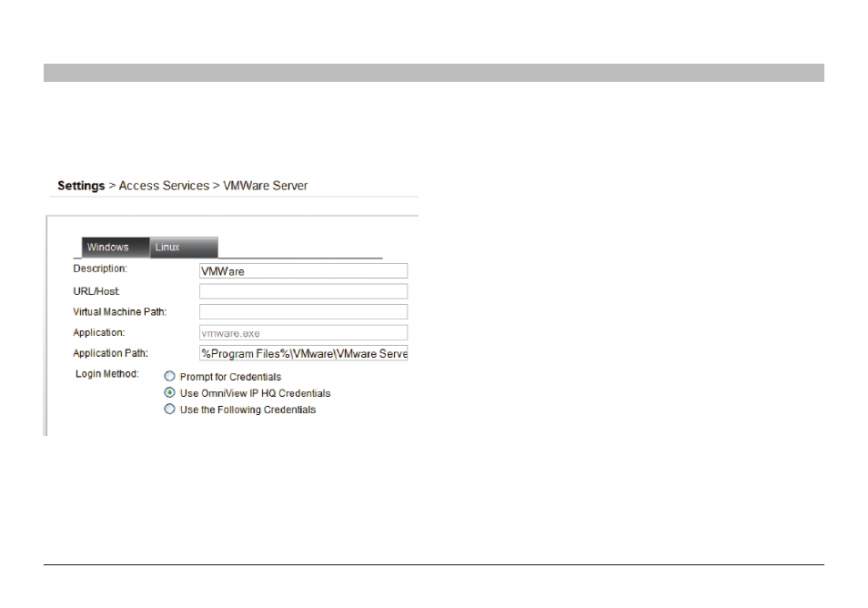The image size is (868, 608).
Task: Click Settings in the breadcrumb
Action: [81, 186]
